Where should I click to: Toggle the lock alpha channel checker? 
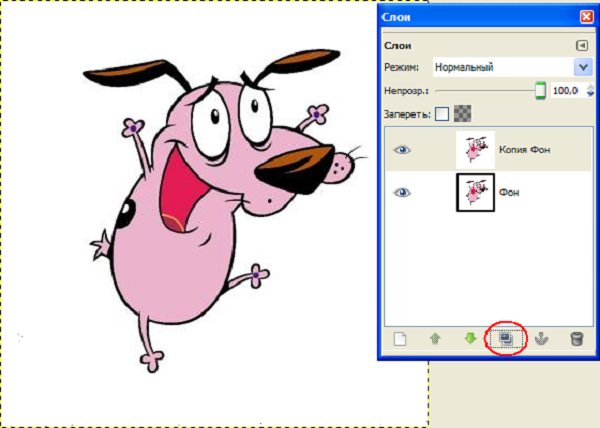click(x=462, y=114)
